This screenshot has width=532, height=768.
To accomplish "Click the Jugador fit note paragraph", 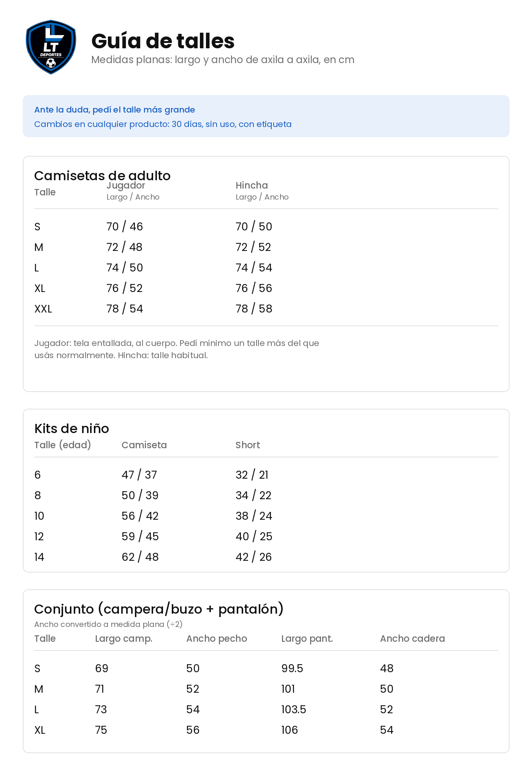I will (177, 349).
